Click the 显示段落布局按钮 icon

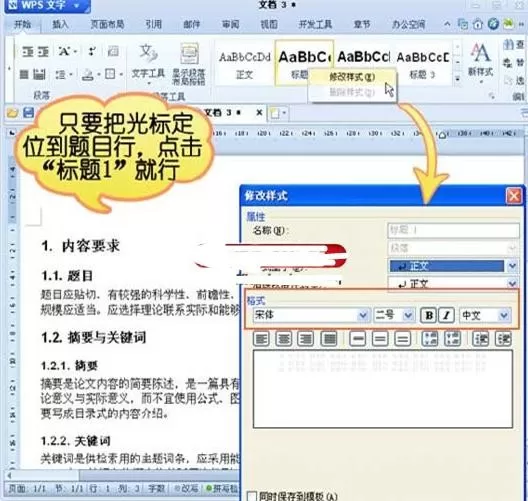point(189,64)
